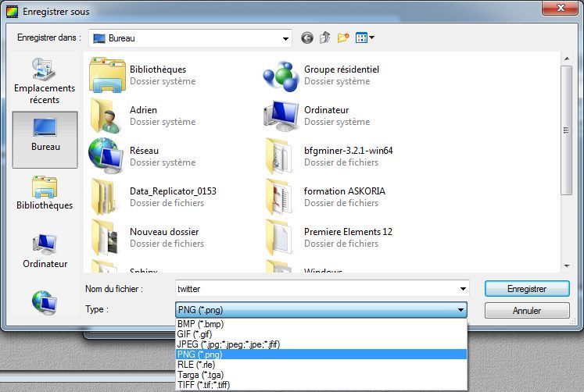Select Bibliothèques in the left sidebar
The image size is (584, 392).
tap(45, 194)
